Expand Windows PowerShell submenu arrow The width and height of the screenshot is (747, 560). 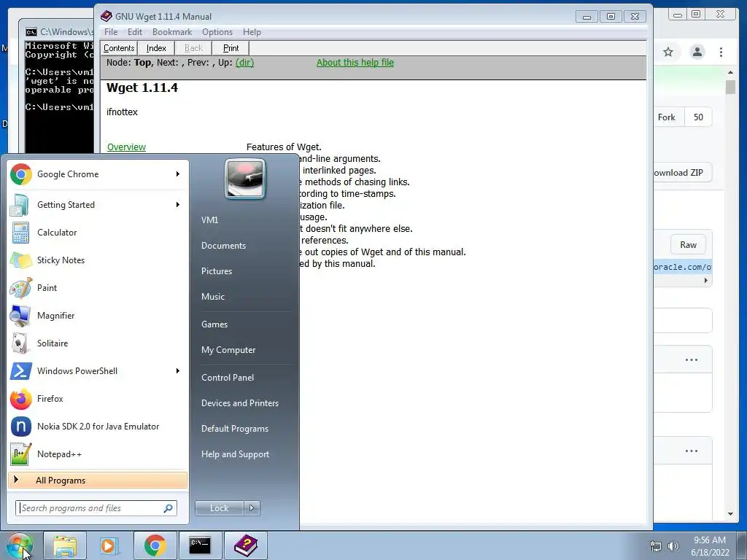pos(178,371)
